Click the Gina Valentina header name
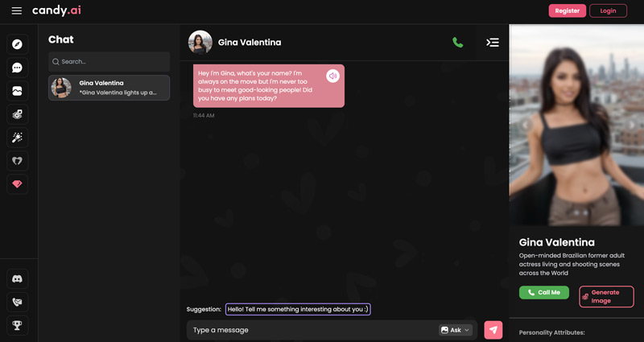Screen dimensions: 644x342 pyautogui.click(x=250, y=43)
